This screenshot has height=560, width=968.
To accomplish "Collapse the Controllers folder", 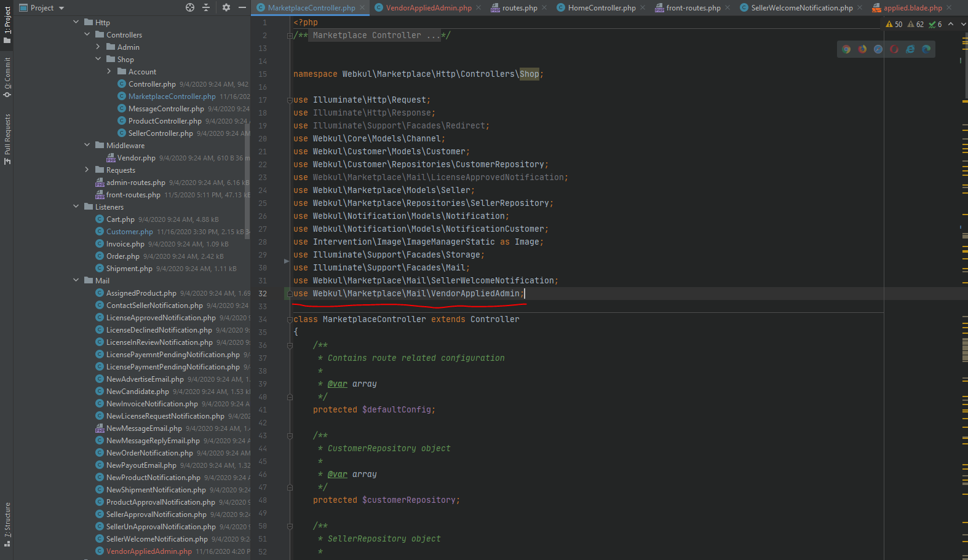I will (x=87, y=34).
